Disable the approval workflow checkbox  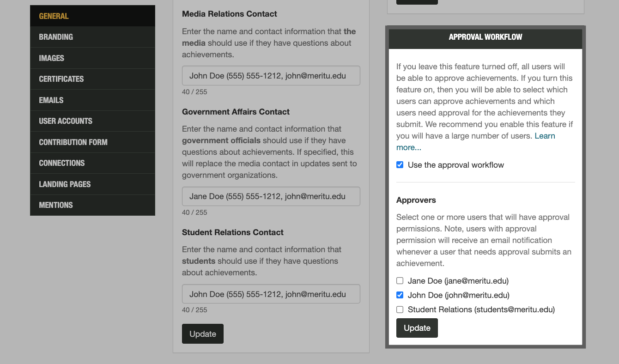(x=400, y=164)
